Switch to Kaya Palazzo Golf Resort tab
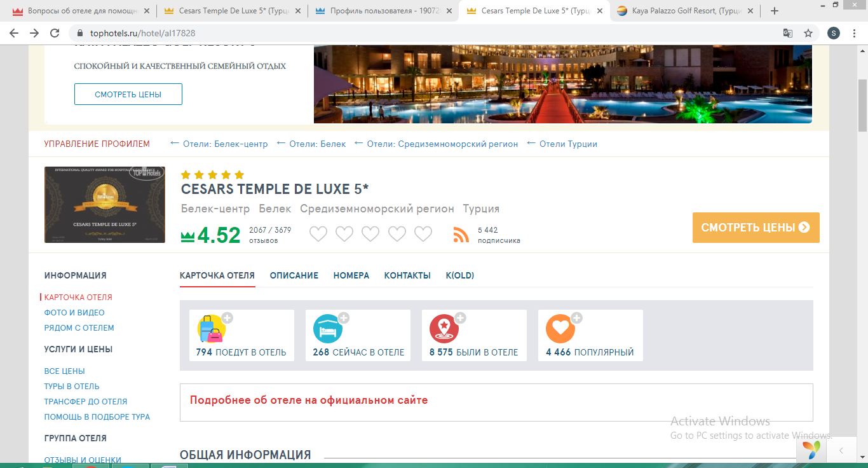The image size is (868, 468). pos(684,11)
